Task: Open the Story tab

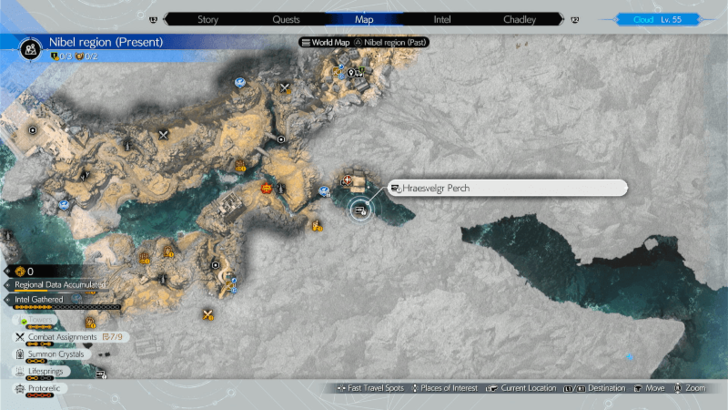Action: (208, 19)
